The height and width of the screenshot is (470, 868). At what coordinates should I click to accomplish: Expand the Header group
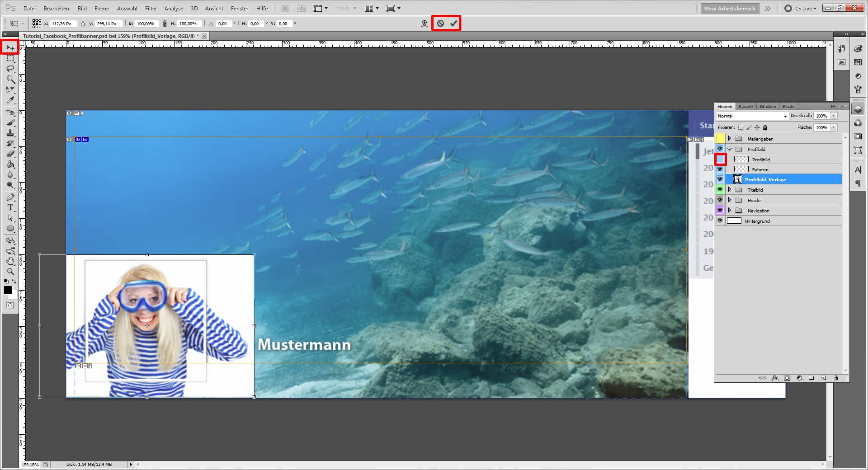tap(729, 200)
